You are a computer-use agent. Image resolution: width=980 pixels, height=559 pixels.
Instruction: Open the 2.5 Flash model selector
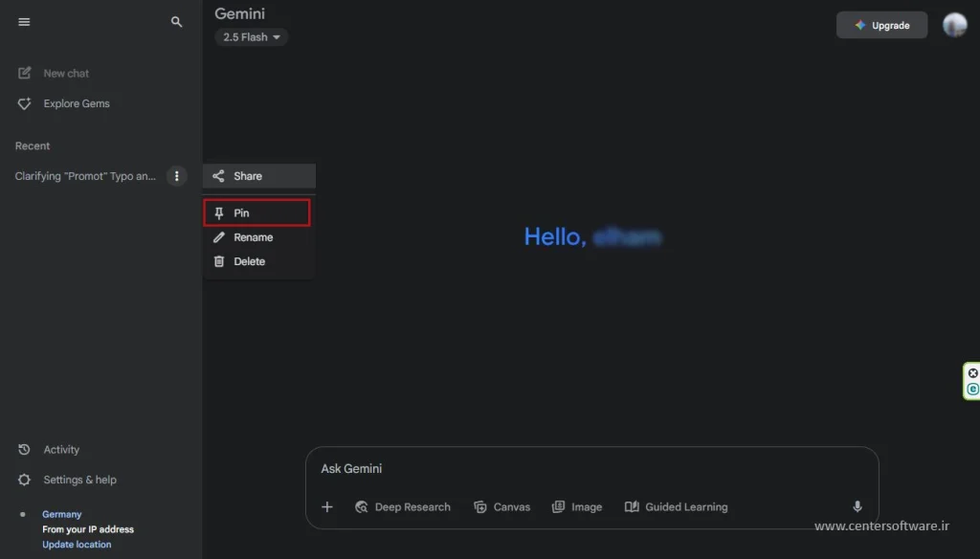pyautogui.click(x=251, y=36)
